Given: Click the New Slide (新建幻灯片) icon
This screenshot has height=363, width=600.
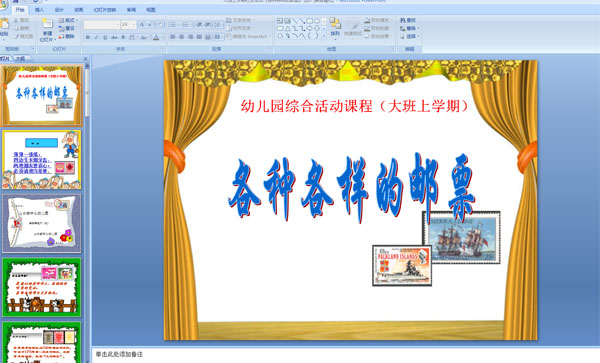Looking at the screenshot, I should click(x=47, y=24).
